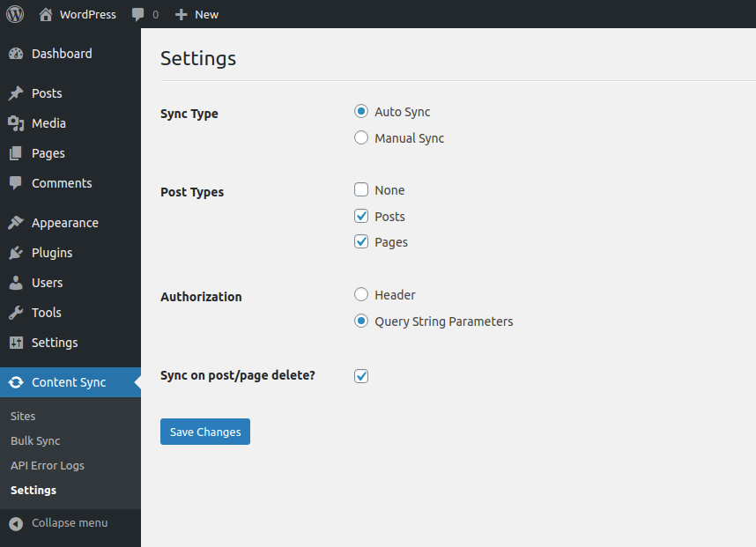Open the comments bubble icon in toolbar
The width and height of the screenshot is (756, 547).
(138, 14)
